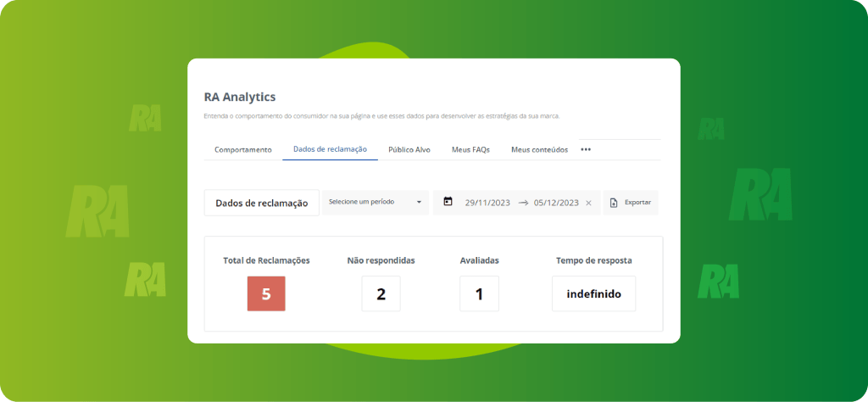Go to the Meus FAQs tab
Image resolution: width=868 pixels, height=402 pixels.
coord(470,149)
